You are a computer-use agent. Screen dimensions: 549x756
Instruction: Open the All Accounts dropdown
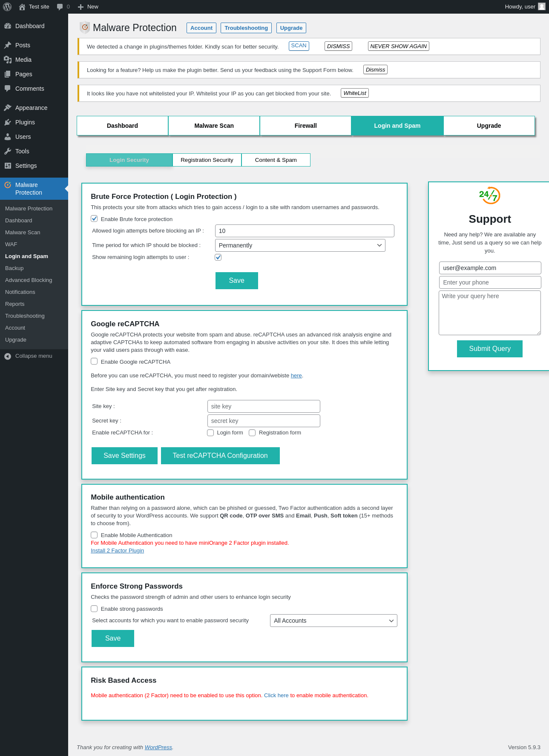[x=333, y=621]
